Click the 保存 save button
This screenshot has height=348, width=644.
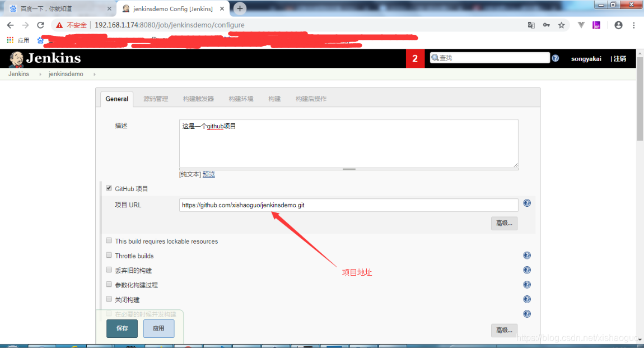[122, 329]
